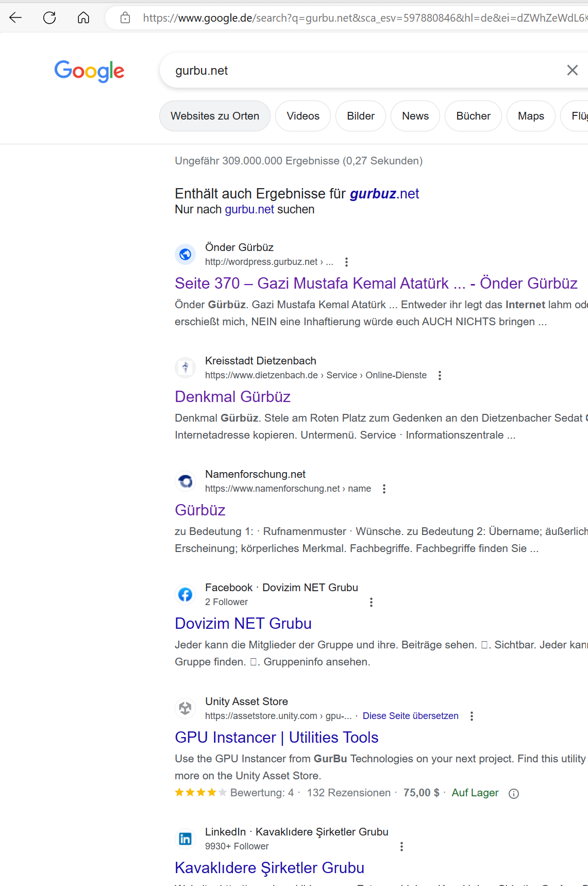Viewport: 588px width, 886px height.
Task: Open Kavaklıdere Şirketler Grubu result title
Action: point(270,868)
